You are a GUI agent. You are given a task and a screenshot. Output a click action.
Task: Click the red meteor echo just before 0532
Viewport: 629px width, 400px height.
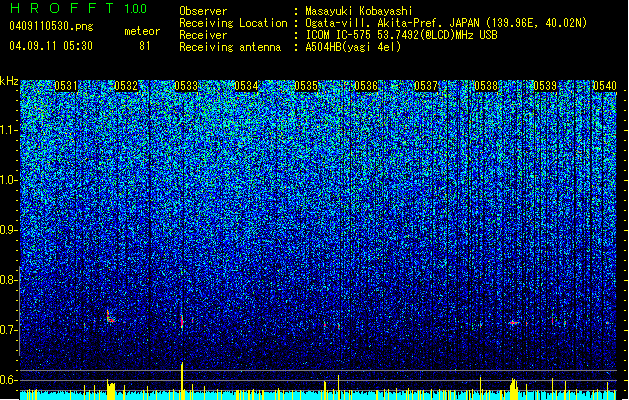[110, 317]
